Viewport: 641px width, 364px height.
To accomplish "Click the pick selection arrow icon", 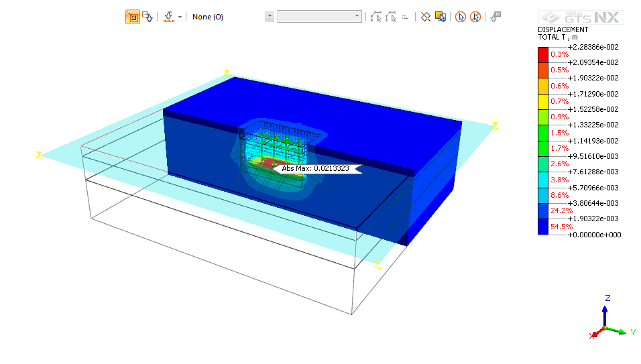I will (148, 17).
